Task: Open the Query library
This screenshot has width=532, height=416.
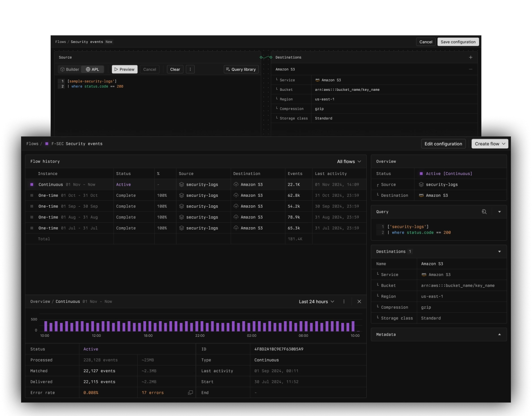Action: (241, 69)
